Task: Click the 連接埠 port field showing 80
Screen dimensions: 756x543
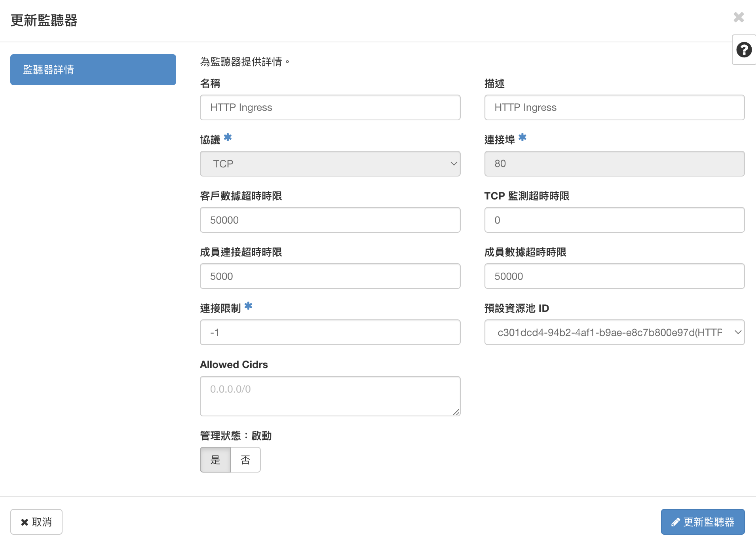Action: (x=614, y=163)
